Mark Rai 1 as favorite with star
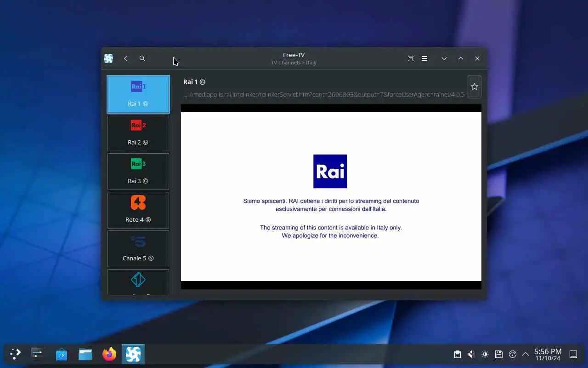 tap(475, 86)
